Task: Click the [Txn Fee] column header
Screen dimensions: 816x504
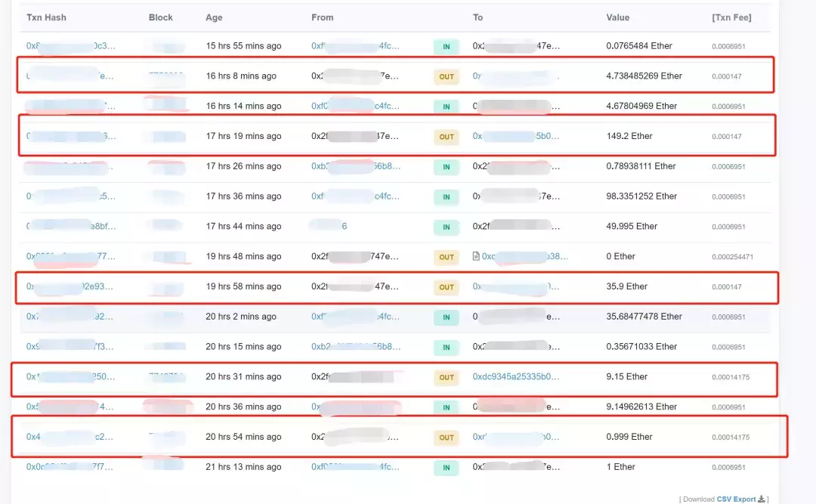Action: click(731, 17)
